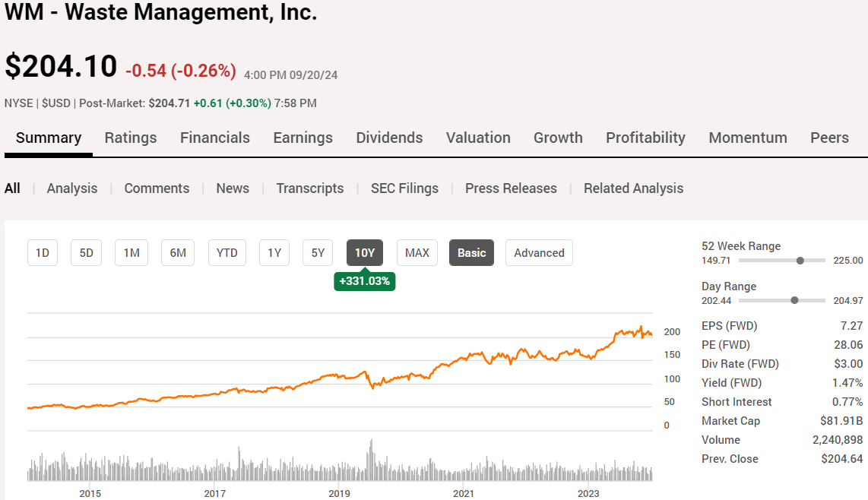Click the PE (FWD) value 28.06
This screenshot has width=868, height=500.
click(848, 344)
